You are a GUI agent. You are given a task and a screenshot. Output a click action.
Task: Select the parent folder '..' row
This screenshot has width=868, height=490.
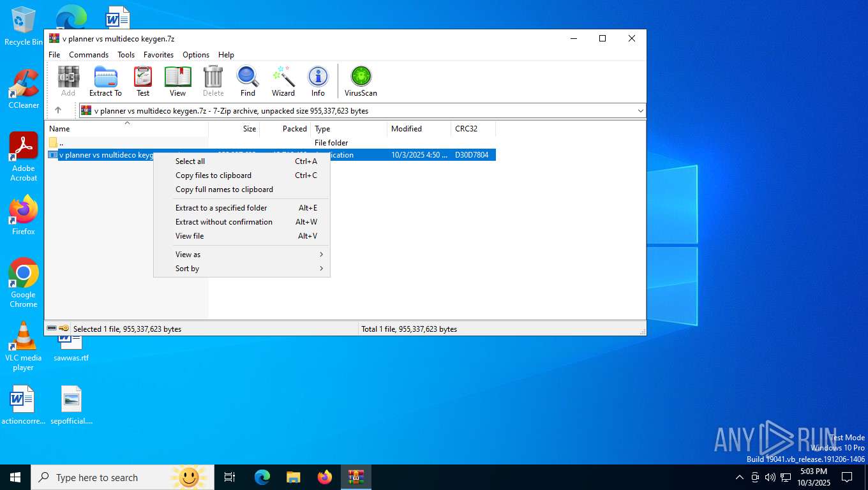point(270,143)
